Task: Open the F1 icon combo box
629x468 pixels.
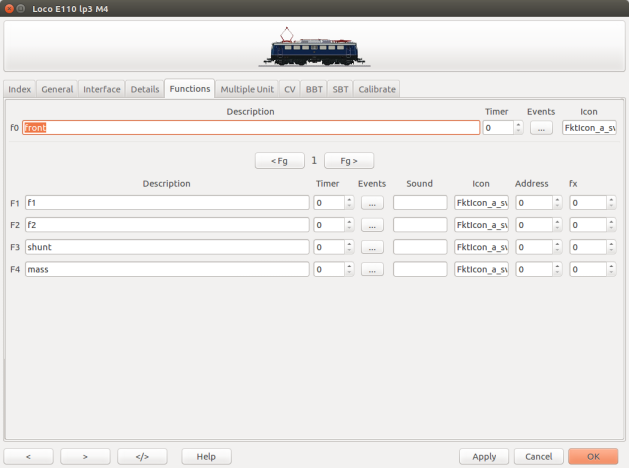Action: coord(481,203)
